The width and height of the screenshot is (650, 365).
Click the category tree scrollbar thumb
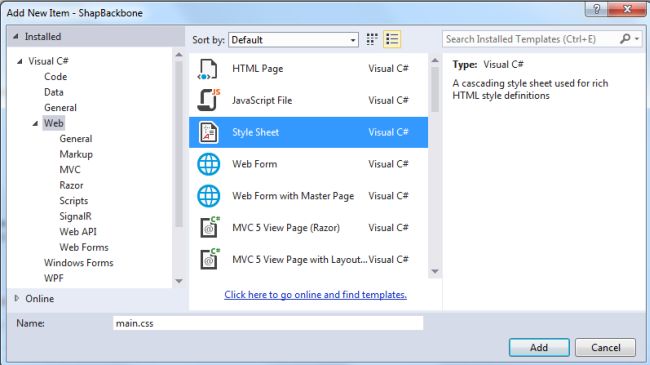pyautogui.click(x=179, y=144)
